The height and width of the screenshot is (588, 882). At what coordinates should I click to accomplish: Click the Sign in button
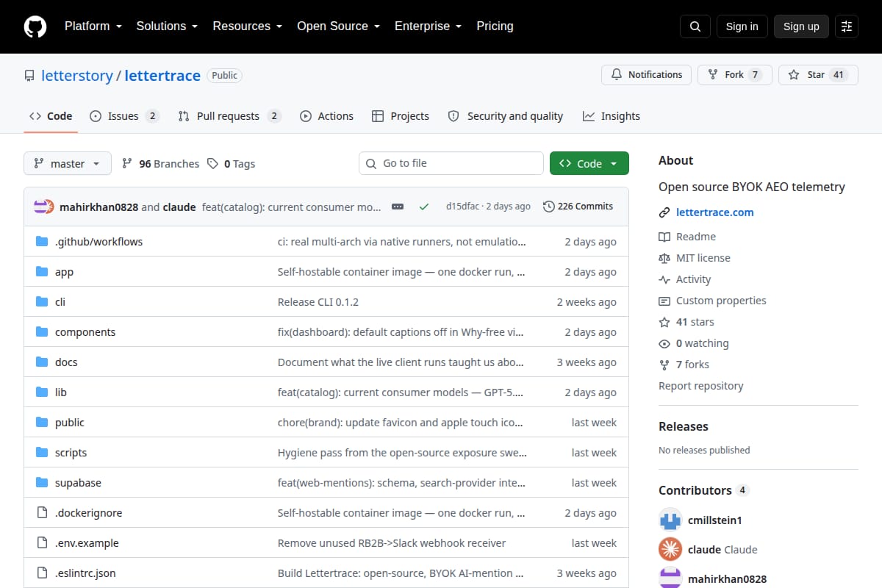click(742, 26)
